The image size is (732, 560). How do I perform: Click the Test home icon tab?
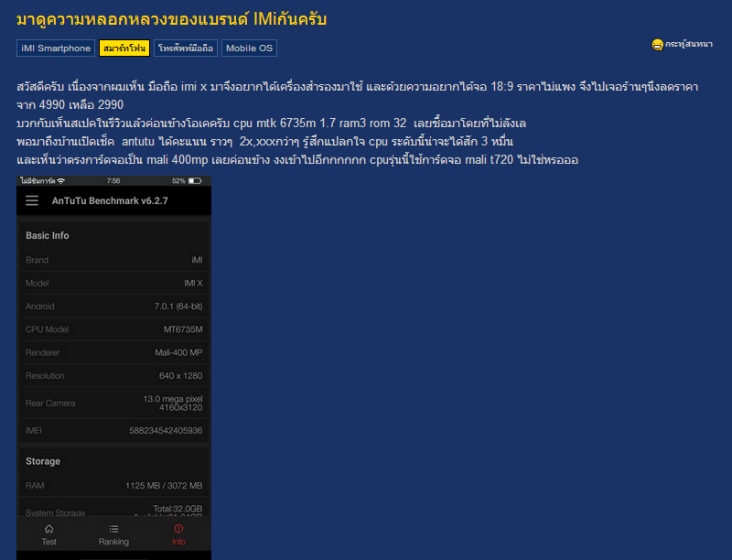(x=49, y=529)
